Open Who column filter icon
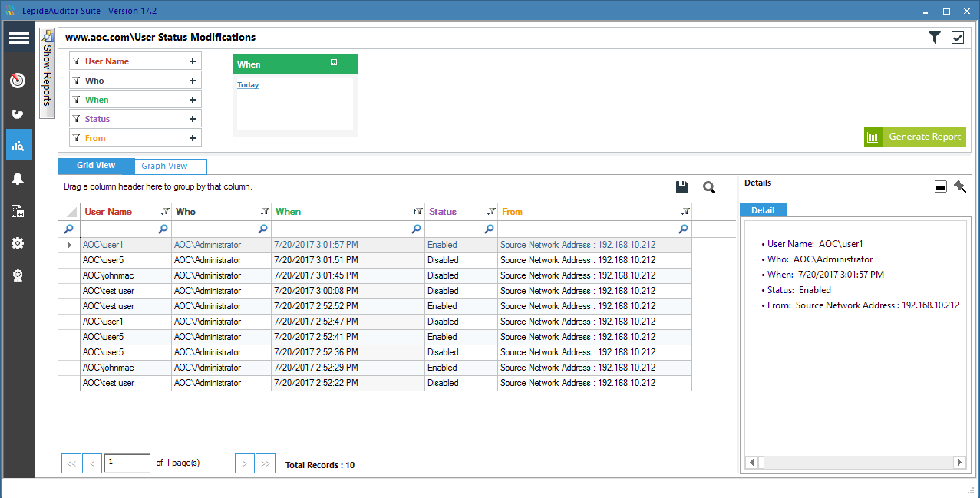This screenshot has height=498, width=980. pos(265,211)
